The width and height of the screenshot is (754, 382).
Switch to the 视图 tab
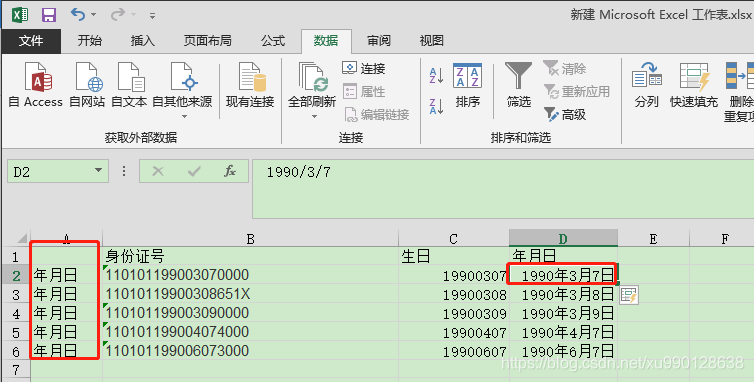coord(431,41)
